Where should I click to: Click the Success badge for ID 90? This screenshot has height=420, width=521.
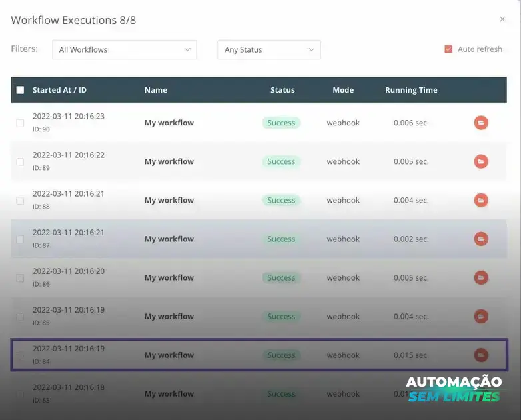281,123
